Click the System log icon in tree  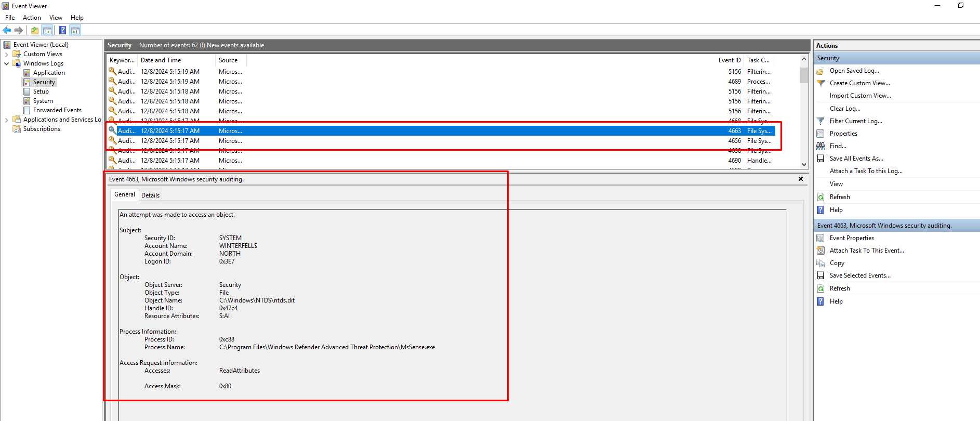click(x=27, y=101)
